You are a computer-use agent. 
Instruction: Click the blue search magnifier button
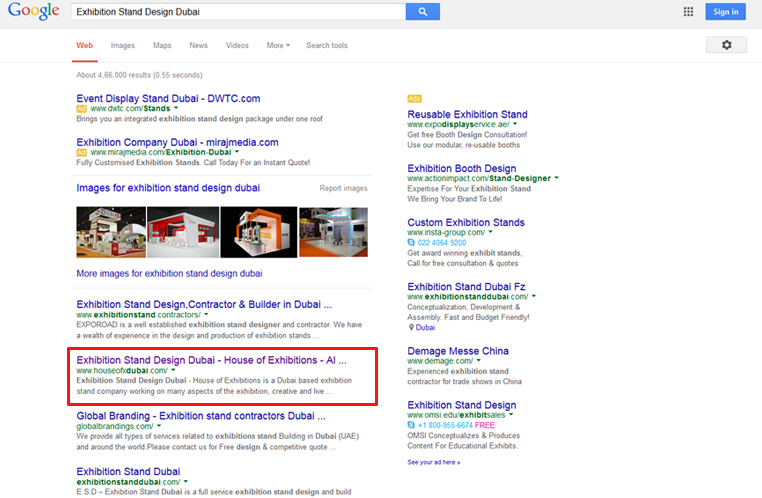click(422, 12)
